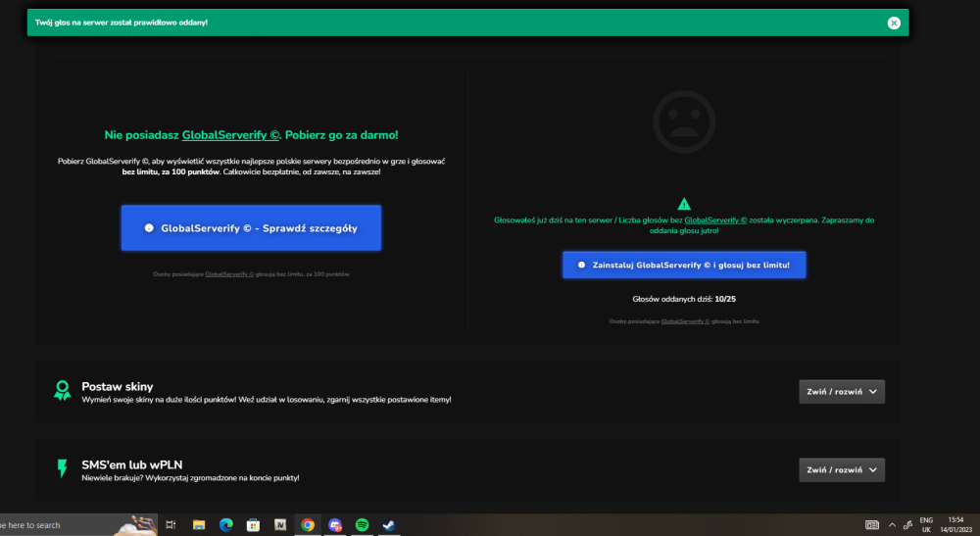The height and width of the screenshot is (536, 980).
Task: Click the sad face icon
Action: click(684, 122)
